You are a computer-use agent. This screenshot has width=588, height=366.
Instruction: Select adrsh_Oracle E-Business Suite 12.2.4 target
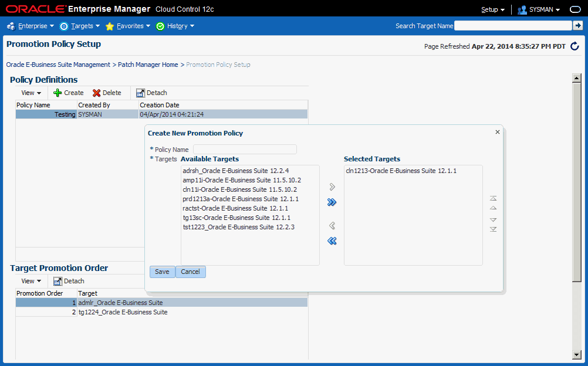pyautogui.click(x=236, y=171)
